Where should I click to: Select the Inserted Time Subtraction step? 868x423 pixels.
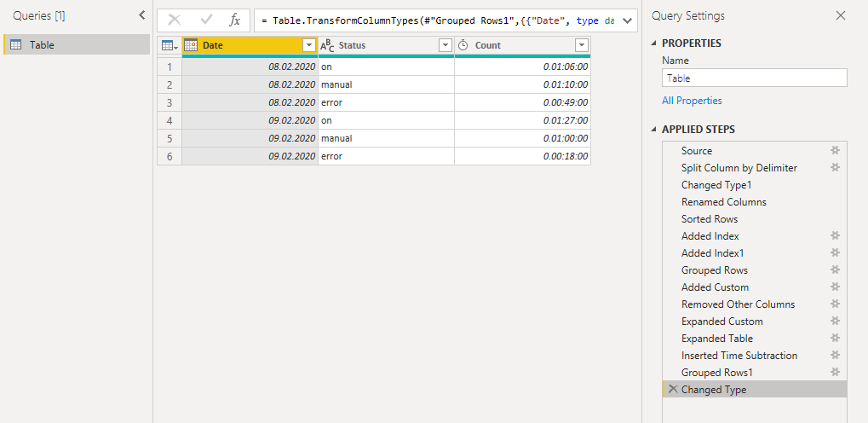pos(755,355)
